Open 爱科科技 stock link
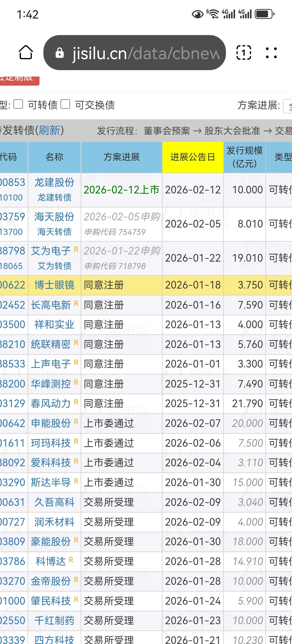Viewport: 292px width, 644px height. click(51, 463)
